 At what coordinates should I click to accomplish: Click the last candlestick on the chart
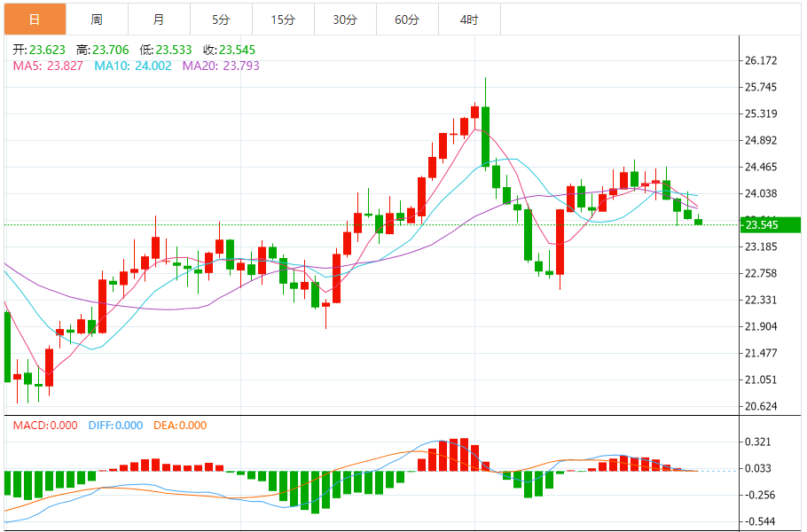(699, 222)
